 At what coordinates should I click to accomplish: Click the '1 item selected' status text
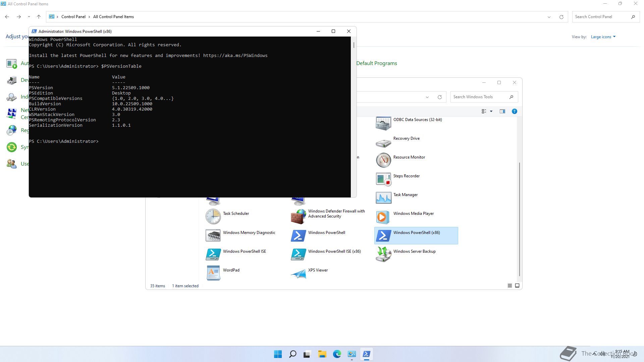tap(185, 286)
